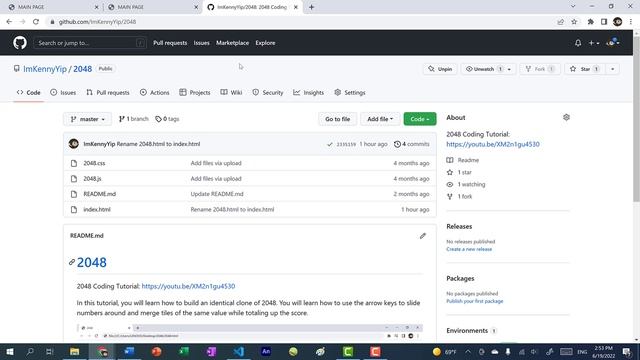Click the browser reload icon
640x360 pixels.
tap(36, 22)
